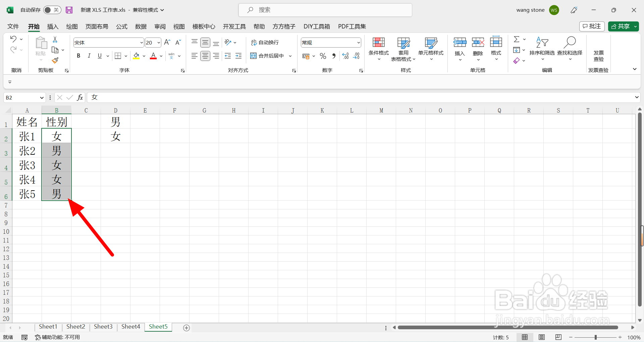Click the Copy icon
Image resolution: width=644 pixels, height=342 pixels.
55,50
